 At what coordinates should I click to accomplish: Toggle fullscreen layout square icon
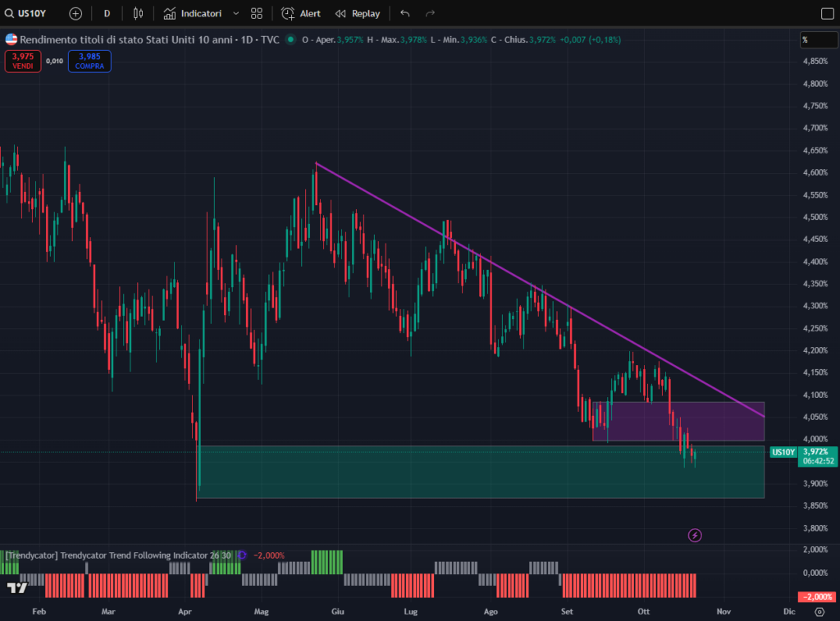(827, 14)
